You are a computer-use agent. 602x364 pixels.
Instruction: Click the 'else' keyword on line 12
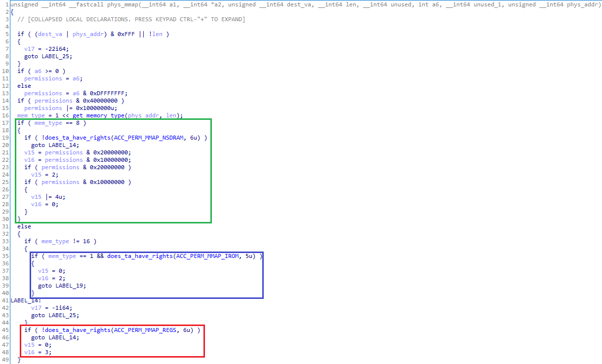point(24,86)
